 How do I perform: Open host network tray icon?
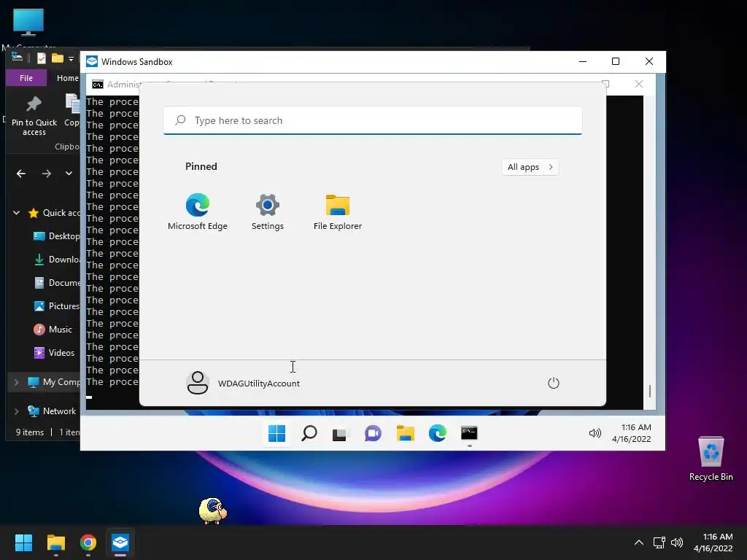click(659, 542)
